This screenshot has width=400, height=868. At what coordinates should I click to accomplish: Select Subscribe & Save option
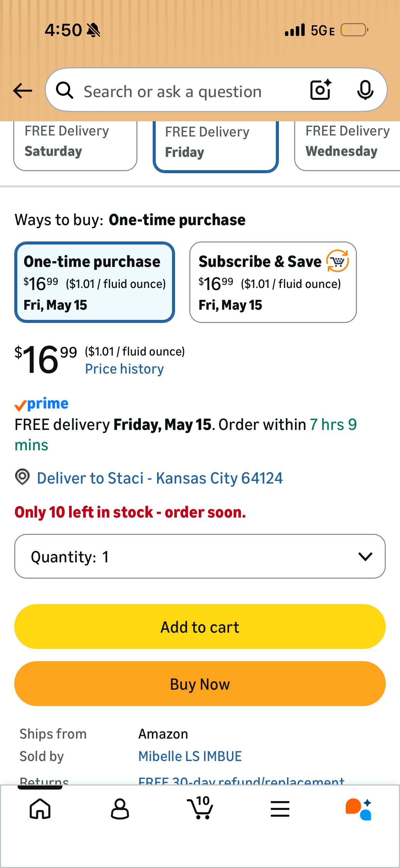pyautogui.click(x=273, y=282)
